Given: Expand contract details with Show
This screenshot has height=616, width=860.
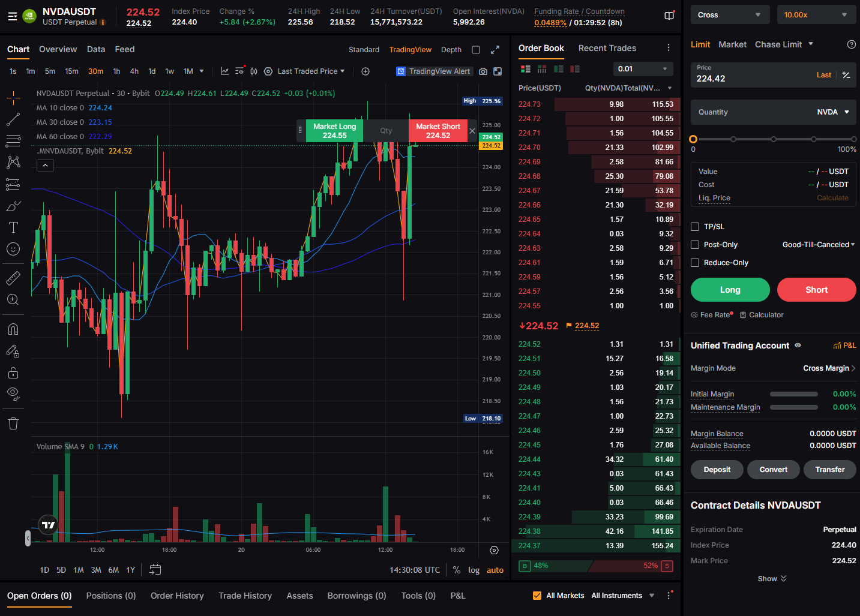Looking at the screenshot, I should coord(772,579).
